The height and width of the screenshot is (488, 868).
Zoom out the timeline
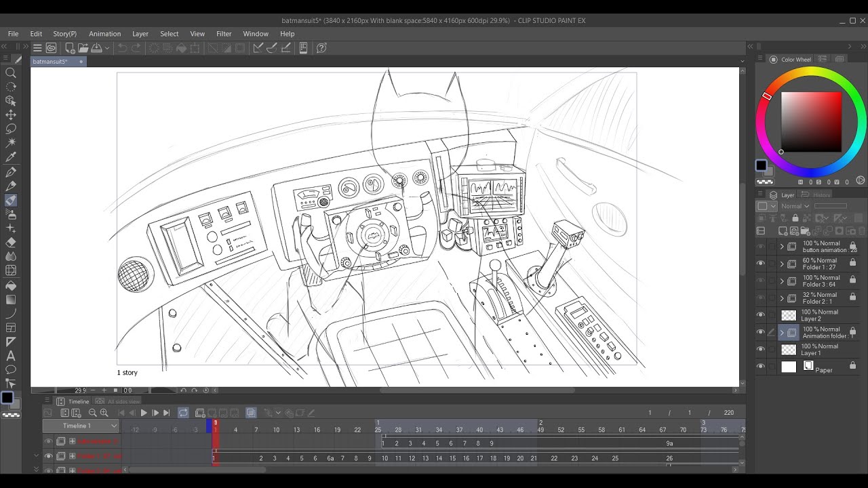[x=92, y=413]
